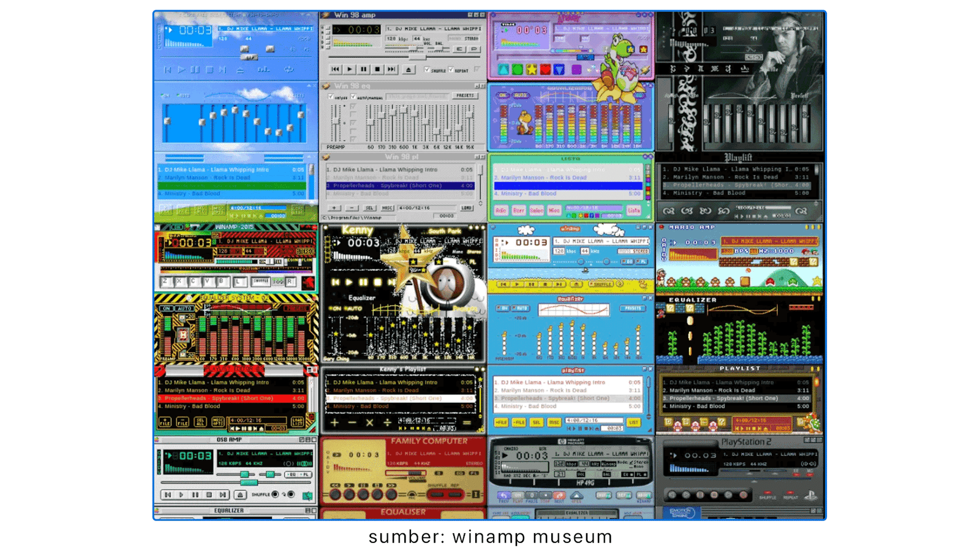Viewport: 980px width, 551px height.
Task: Click SHUFFLE in the duck pond Winamp skin
Action: 601,284
